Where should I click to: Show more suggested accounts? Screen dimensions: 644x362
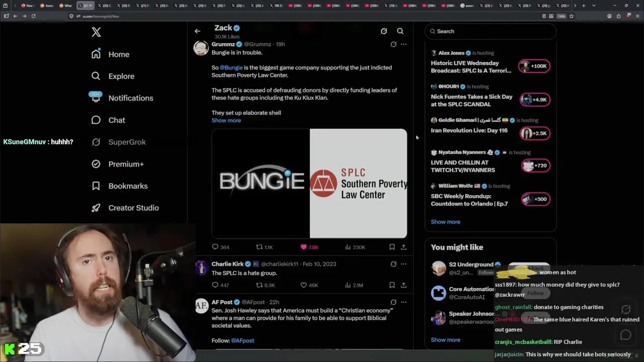point(445,340)
